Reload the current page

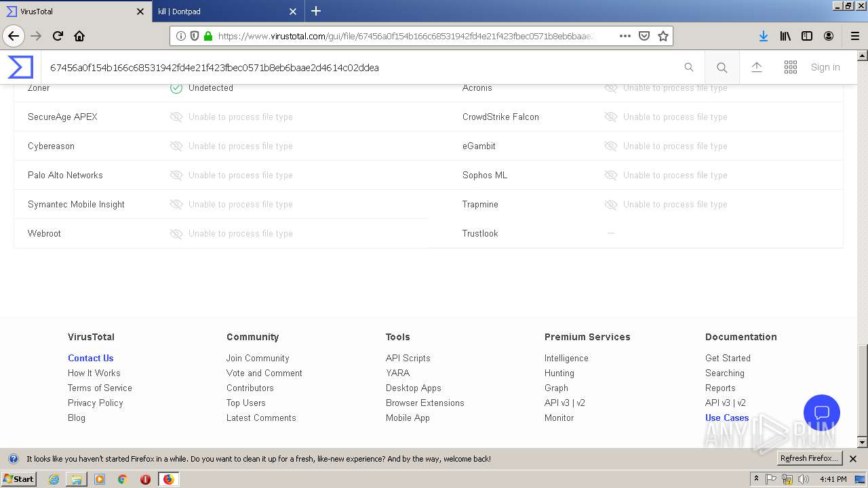(x=58, y=36)
